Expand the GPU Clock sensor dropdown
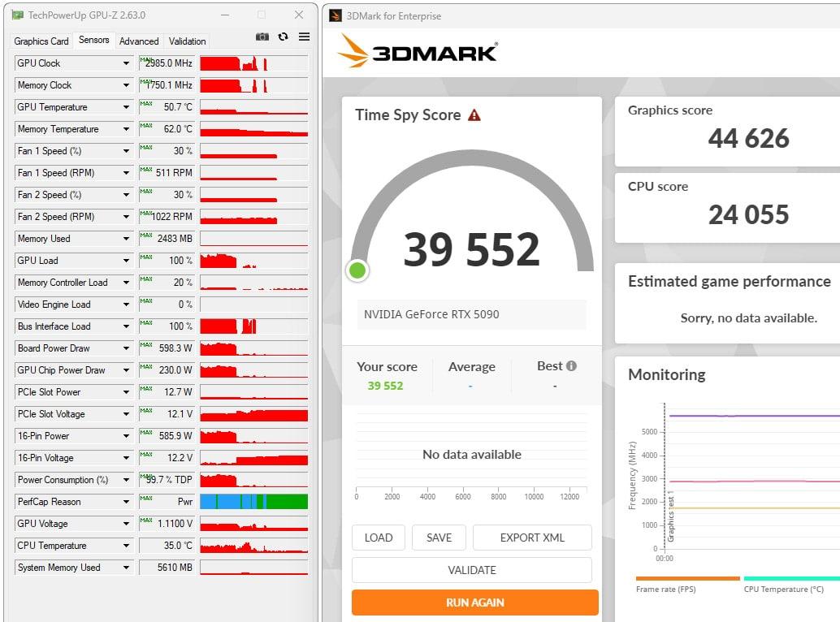 126,63
